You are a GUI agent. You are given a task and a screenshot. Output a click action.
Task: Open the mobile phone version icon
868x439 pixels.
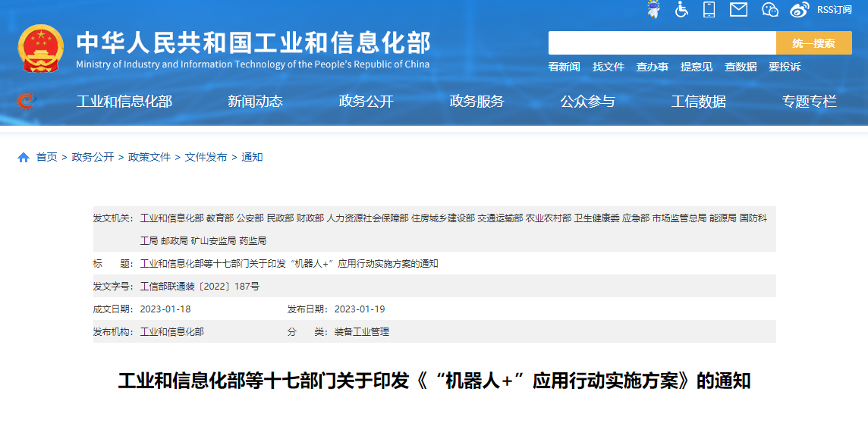[709, 9]
